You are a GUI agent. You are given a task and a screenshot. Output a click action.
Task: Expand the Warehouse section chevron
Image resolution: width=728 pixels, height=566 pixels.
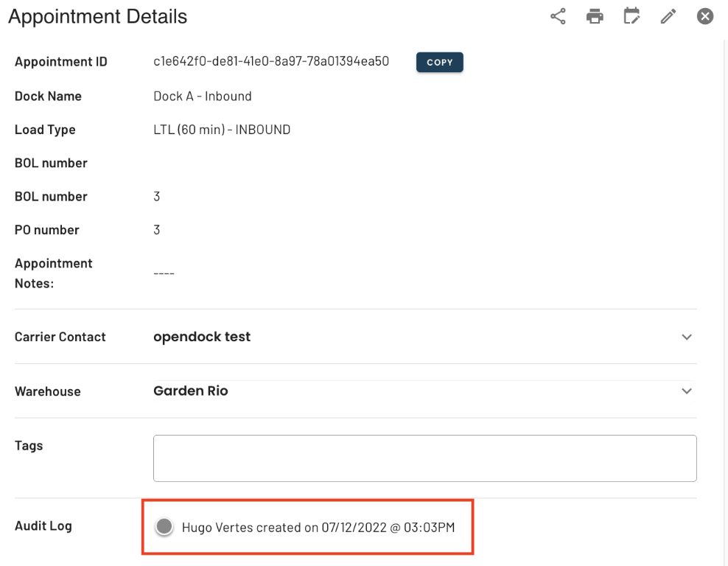(687, 391)
